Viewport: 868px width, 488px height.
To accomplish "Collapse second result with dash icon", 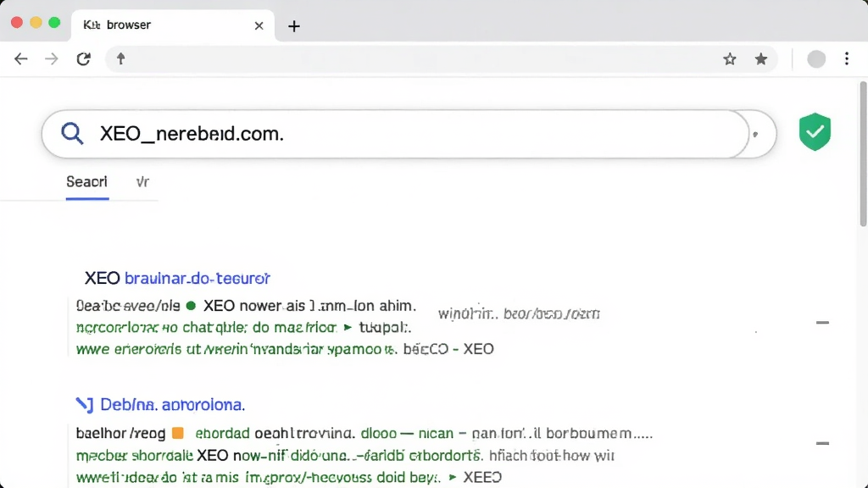I will 822,443.
